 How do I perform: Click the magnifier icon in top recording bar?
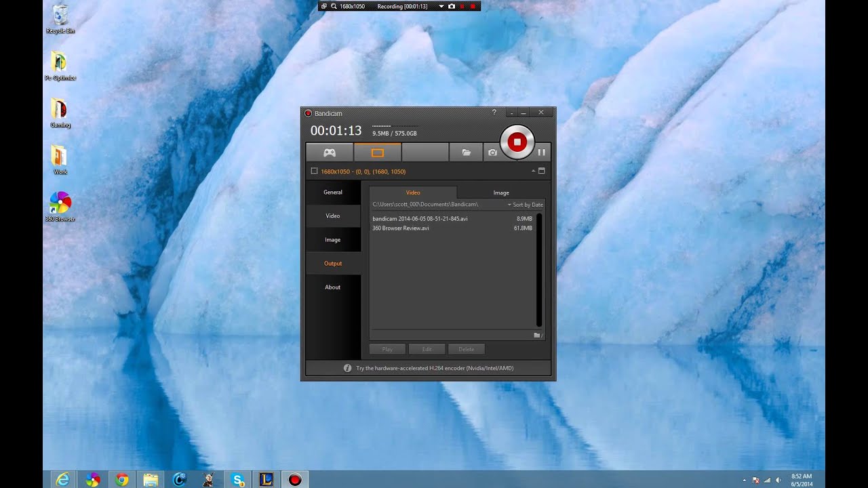334,6
